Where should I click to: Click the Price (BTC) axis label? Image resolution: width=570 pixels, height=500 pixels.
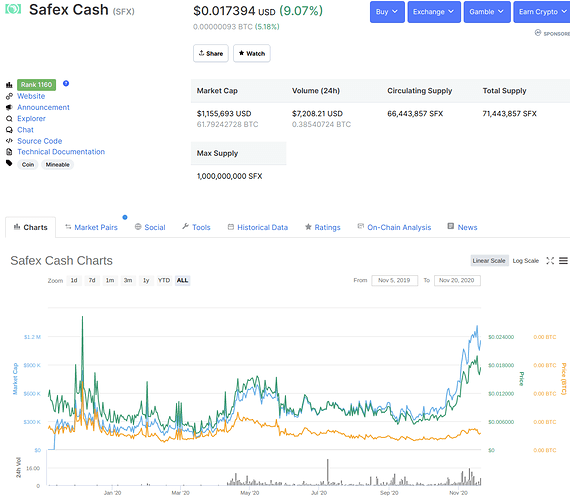point(564,379)
